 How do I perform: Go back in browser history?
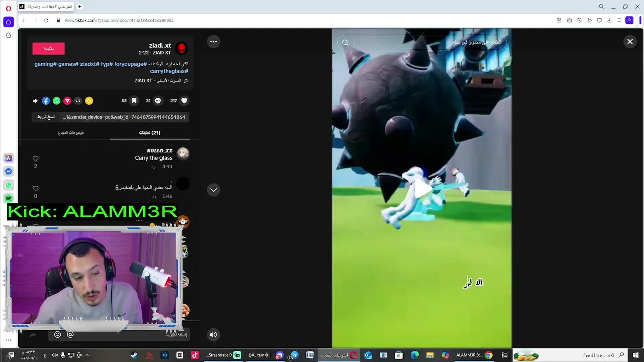coord(23,20)
